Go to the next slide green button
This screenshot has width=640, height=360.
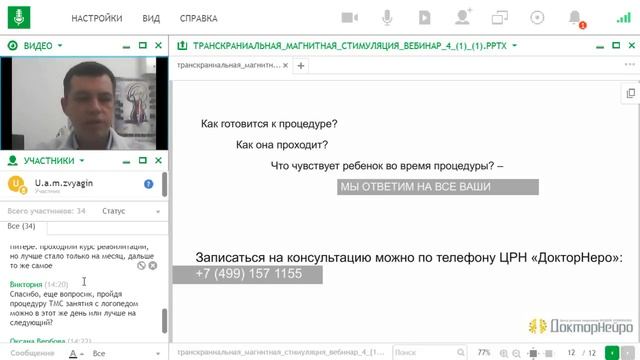(612, 353)
